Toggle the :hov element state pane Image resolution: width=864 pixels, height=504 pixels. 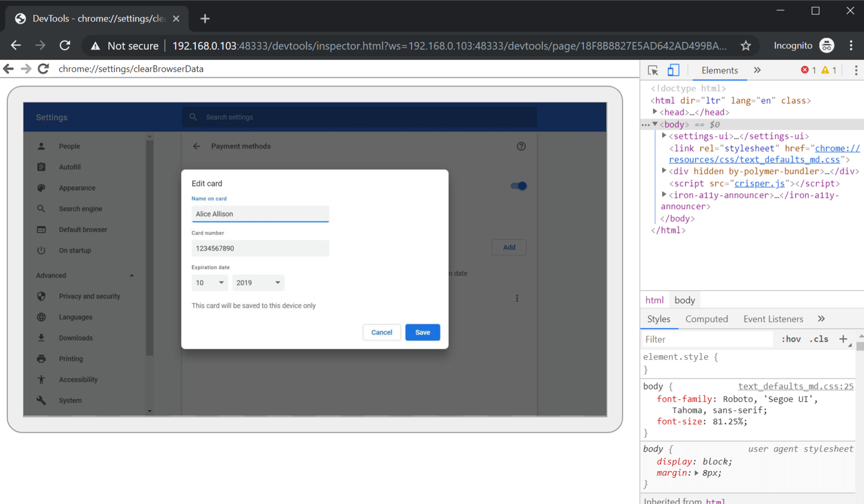pos(791,339)
